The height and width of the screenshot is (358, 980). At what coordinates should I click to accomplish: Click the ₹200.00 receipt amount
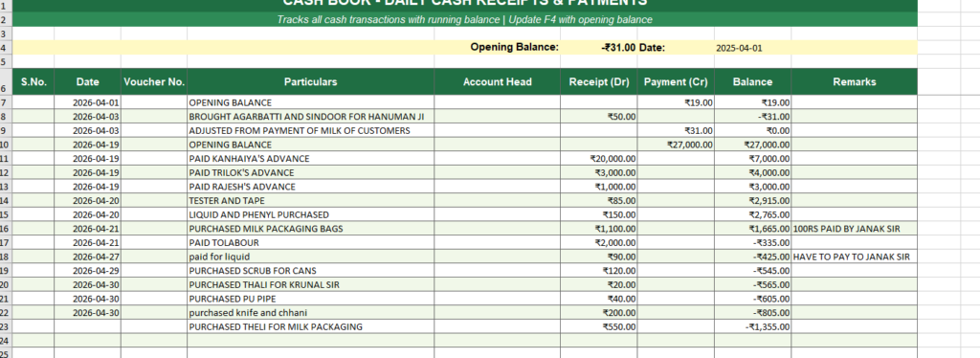click(x=599, y=312)
